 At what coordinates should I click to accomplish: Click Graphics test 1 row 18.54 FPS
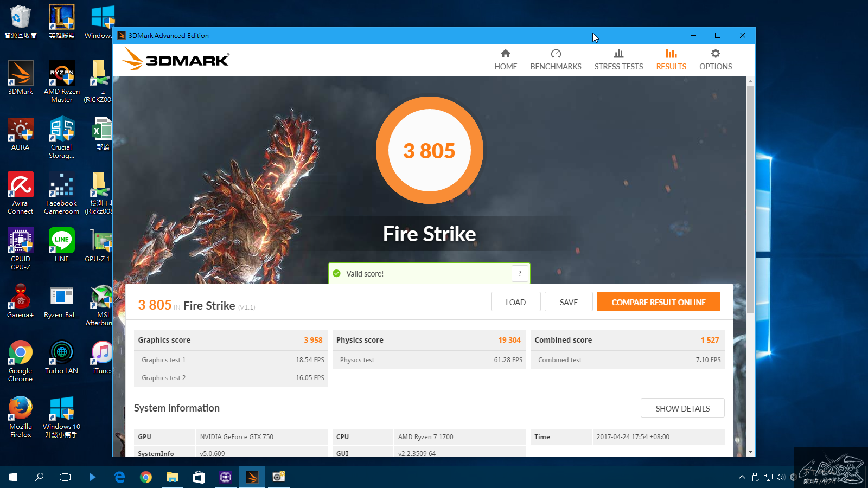coord(231,360)
